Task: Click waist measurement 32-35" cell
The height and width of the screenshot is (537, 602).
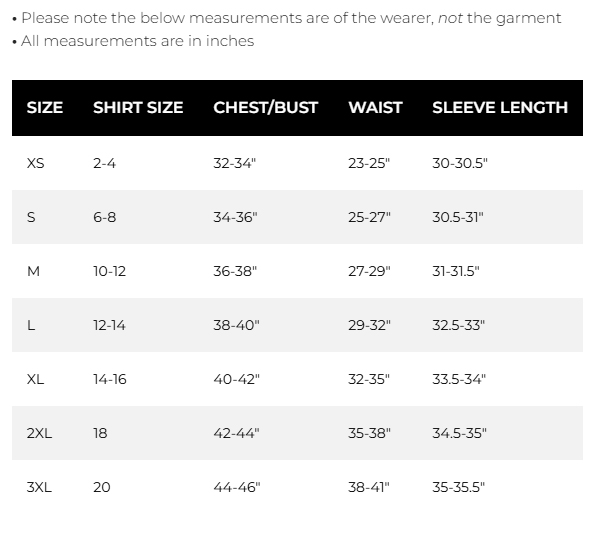Action: click(369, 379)
